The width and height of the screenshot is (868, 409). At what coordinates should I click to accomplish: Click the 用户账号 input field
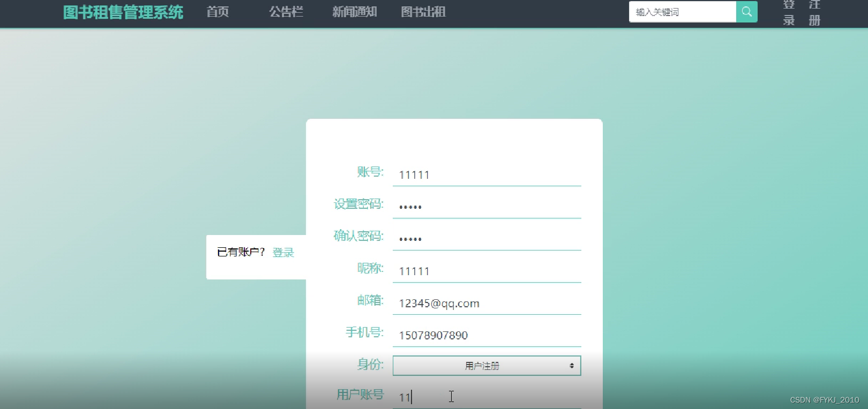pyautogui.click(x=487, y=397)
